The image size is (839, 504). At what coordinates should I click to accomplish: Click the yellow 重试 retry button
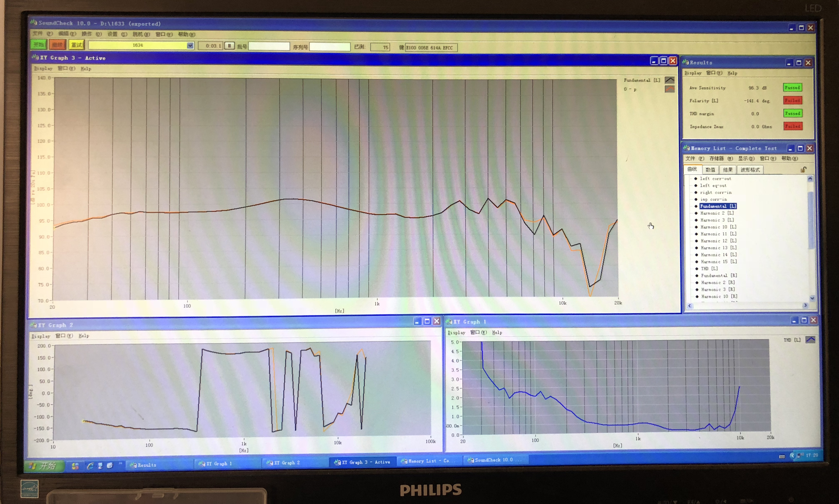[x=76, y=45]
